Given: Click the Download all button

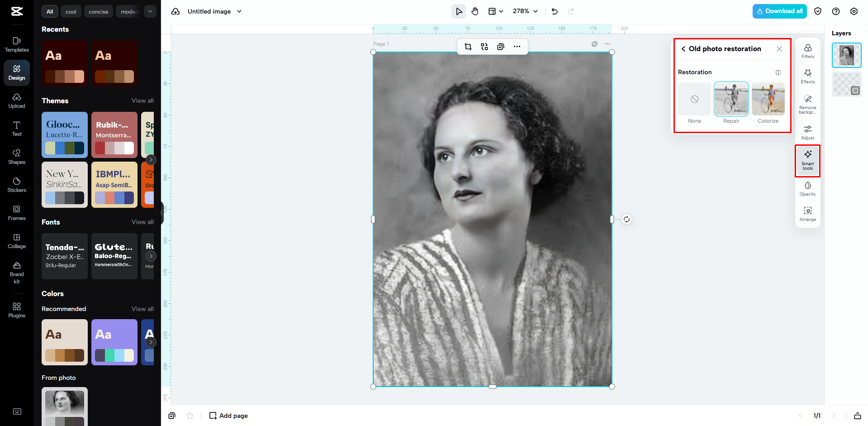Looking at the screenshot, I should (779, 11).
